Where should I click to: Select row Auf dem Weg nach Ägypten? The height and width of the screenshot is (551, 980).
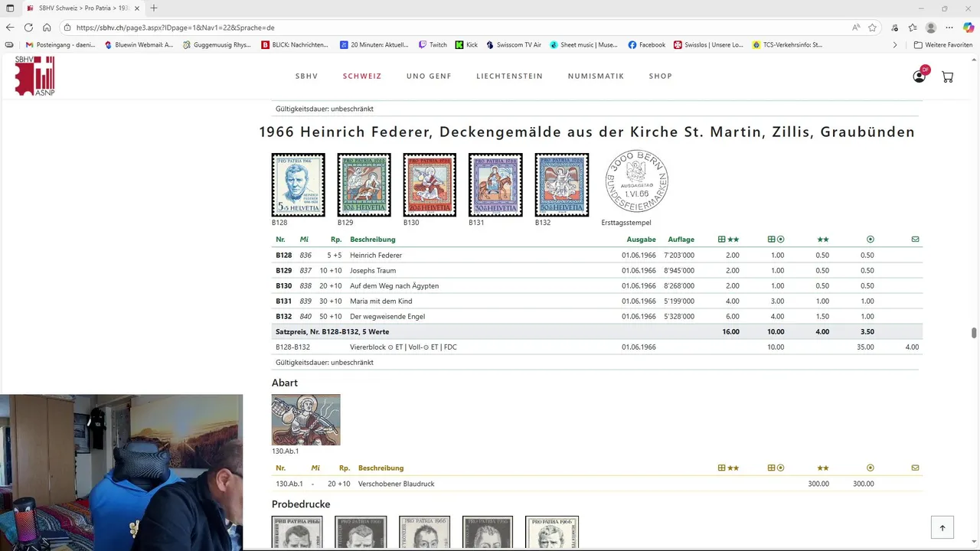click(x=597, y=285)
